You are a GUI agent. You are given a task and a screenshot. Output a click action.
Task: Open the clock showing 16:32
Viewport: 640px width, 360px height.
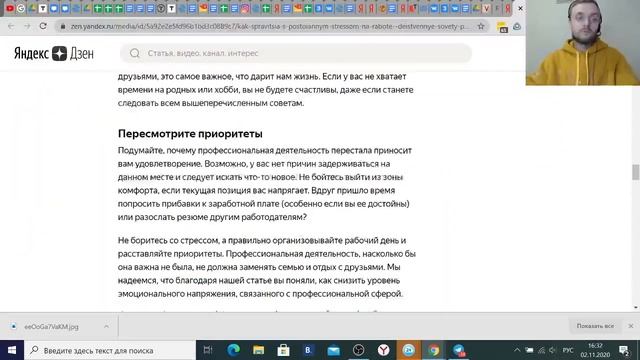tap(596, 350)
